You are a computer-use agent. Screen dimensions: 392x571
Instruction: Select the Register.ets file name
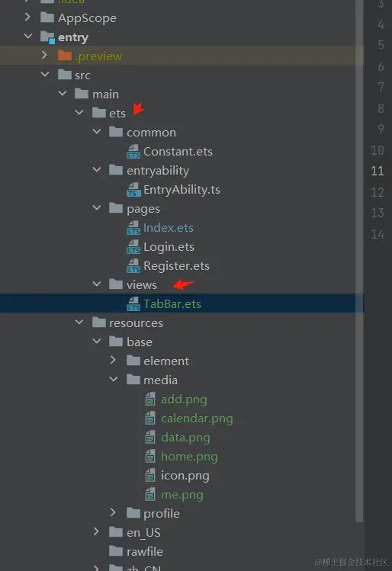coord(176,266)
